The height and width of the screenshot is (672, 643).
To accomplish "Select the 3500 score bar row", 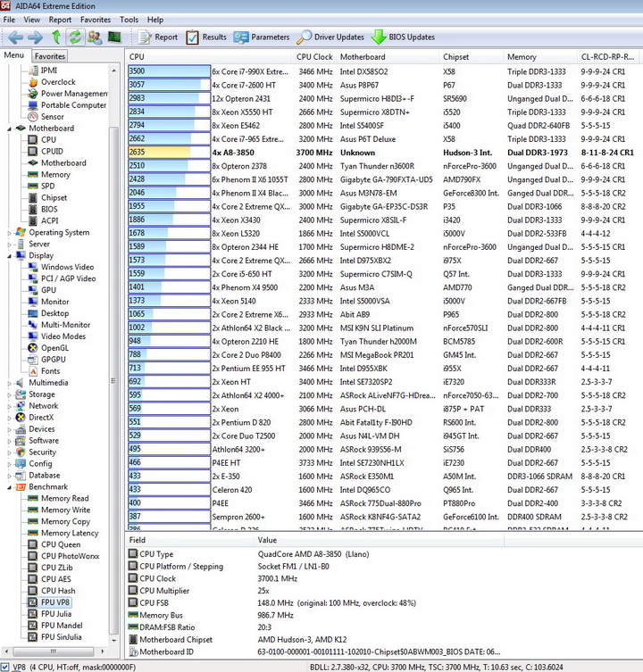I will coord(169,71).
